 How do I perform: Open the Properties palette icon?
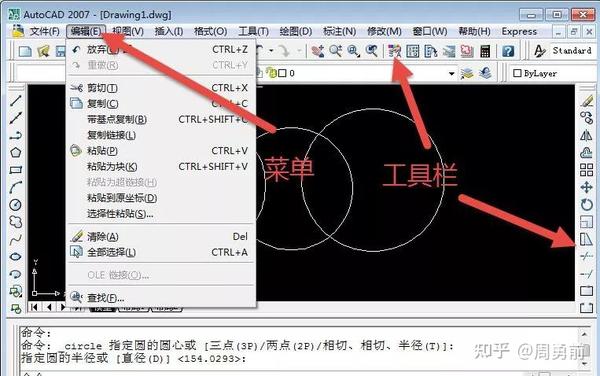click(394, 51)
